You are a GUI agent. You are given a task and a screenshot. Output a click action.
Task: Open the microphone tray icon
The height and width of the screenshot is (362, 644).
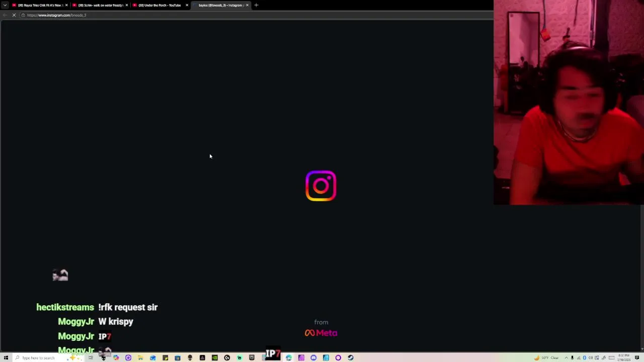(572, 357)
